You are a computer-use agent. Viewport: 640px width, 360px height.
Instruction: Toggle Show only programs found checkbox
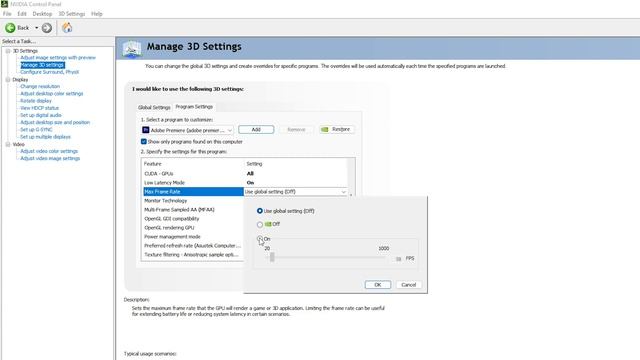tap(144, 142)
